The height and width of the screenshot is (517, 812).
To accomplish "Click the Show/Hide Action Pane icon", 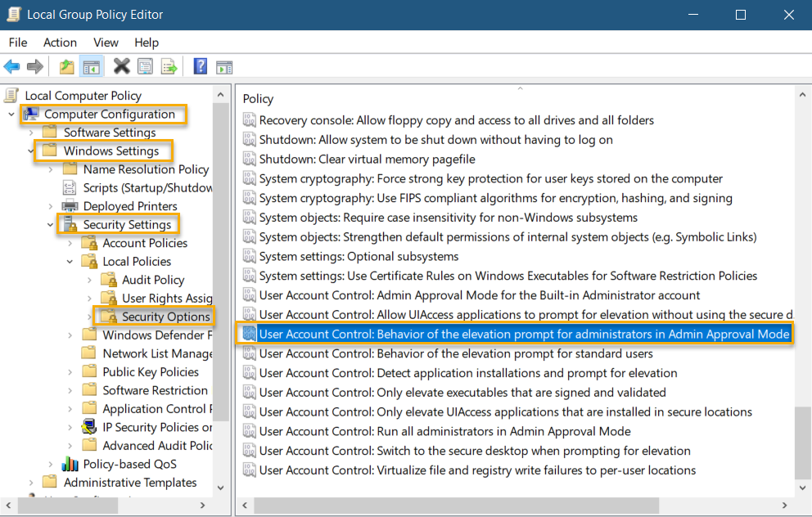I will 224,66.
